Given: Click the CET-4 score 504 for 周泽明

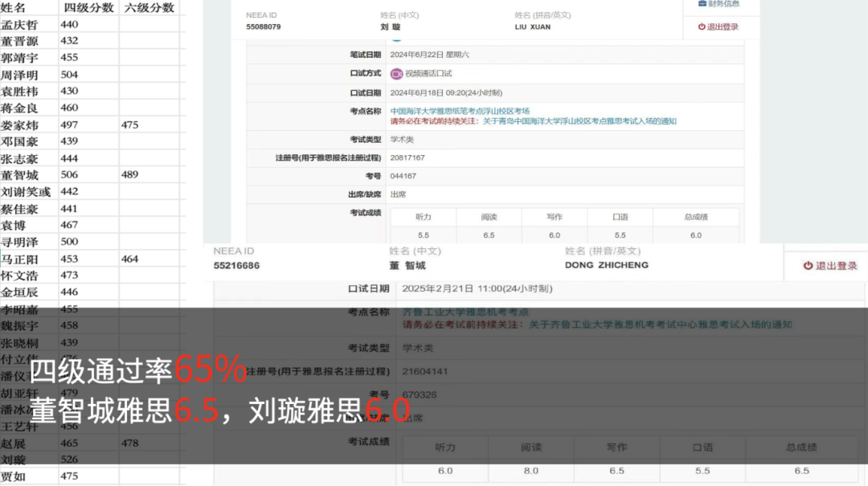Looking at the screenshot, I should point(70,75).
